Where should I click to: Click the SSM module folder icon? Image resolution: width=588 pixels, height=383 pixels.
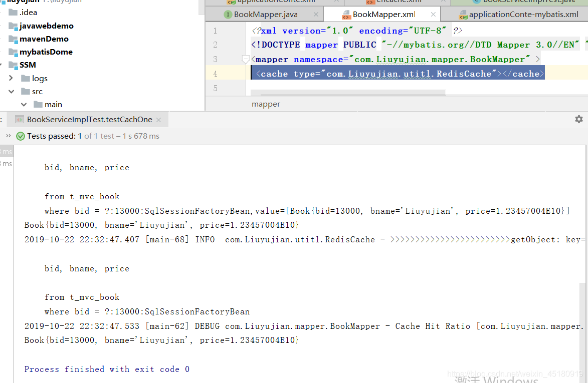[13, 66]
